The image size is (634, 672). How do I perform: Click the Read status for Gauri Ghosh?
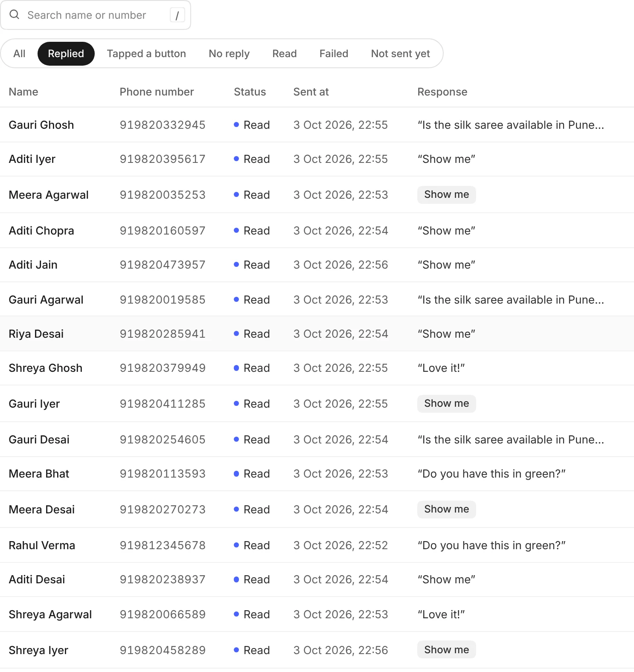pyautogui.click(x=252, y=125)
